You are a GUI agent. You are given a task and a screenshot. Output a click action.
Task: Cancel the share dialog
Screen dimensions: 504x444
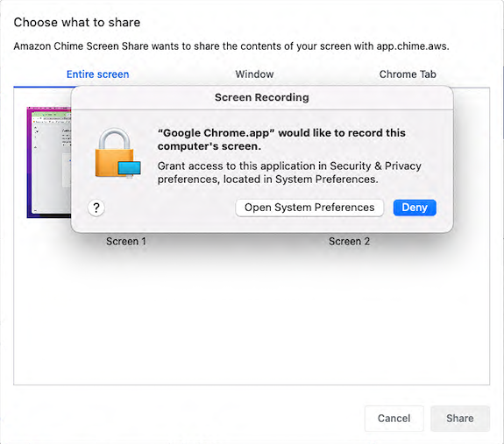pos(394,419)
